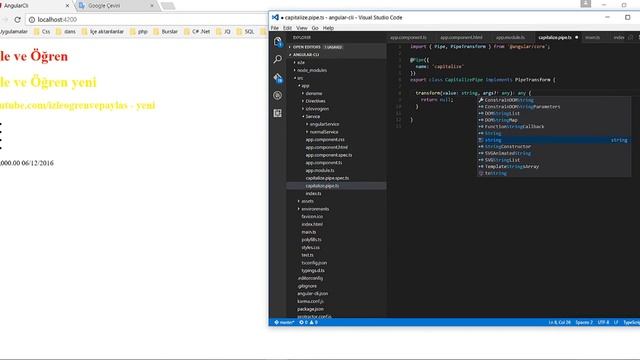Click the UTF-8 encoding in the status bar
Viewport: 640px width, 360px height.
tap(603, 322)
